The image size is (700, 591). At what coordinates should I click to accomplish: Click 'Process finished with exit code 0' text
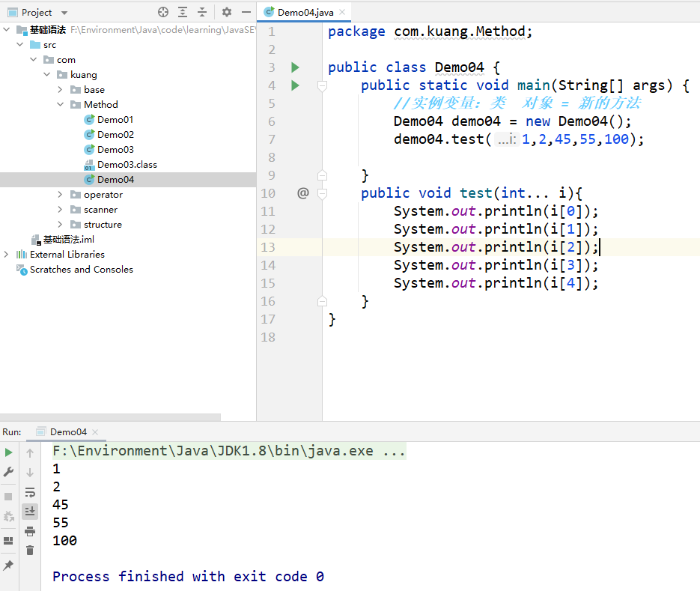pyautogui.click(x=188, y=576)
